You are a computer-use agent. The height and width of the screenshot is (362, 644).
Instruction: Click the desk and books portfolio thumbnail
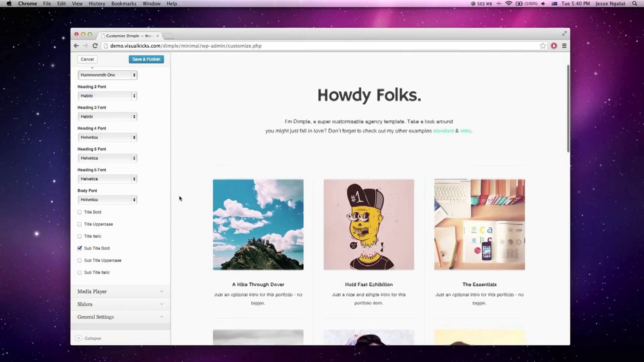[480, 225]
